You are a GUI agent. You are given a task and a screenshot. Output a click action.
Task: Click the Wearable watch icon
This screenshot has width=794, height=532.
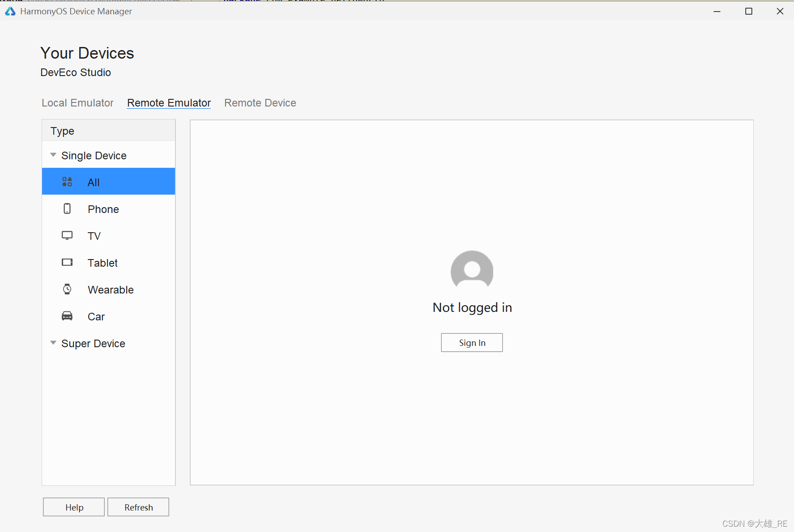point(67,289)
